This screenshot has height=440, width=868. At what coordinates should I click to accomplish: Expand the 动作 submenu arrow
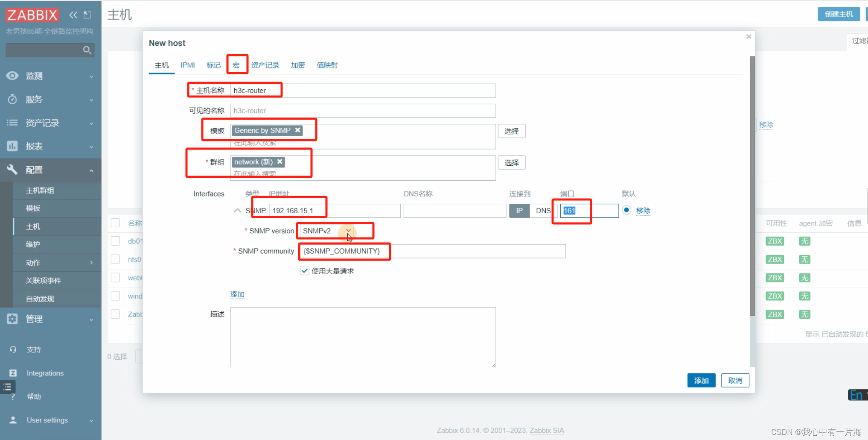coord(91,263)
